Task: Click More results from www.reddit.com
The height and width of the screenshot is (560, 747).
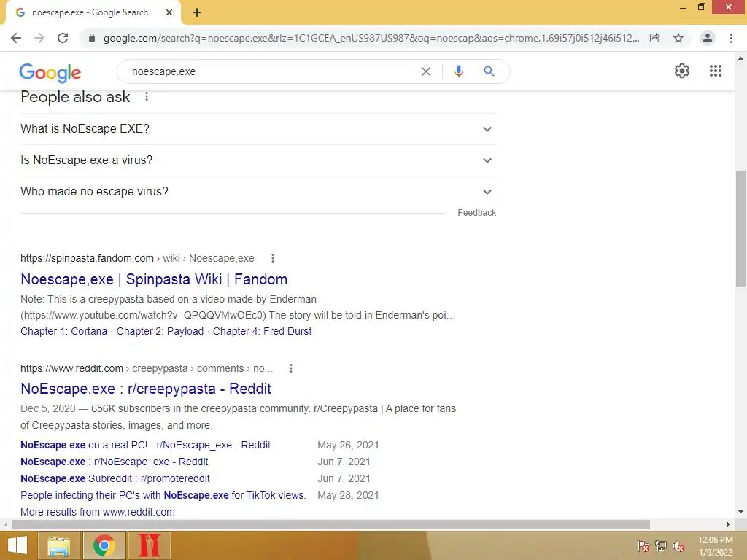Action: [98, 512]
